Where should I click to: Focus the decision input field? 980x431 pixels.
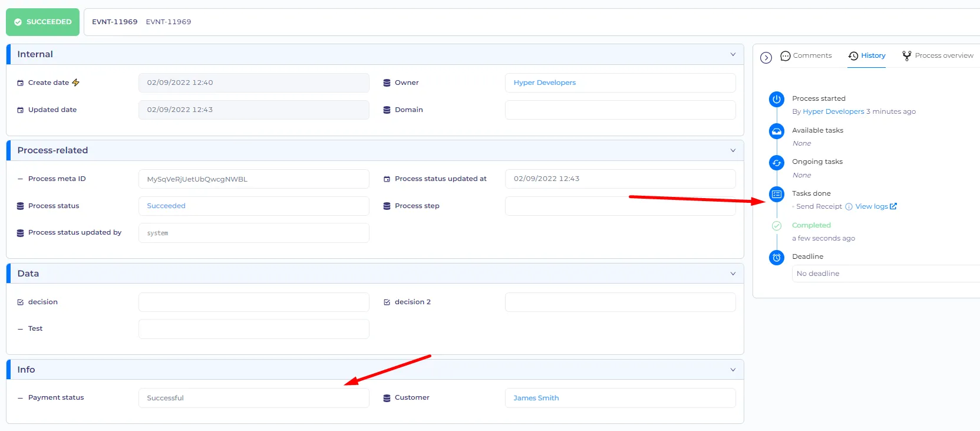(x=254, y=302)
